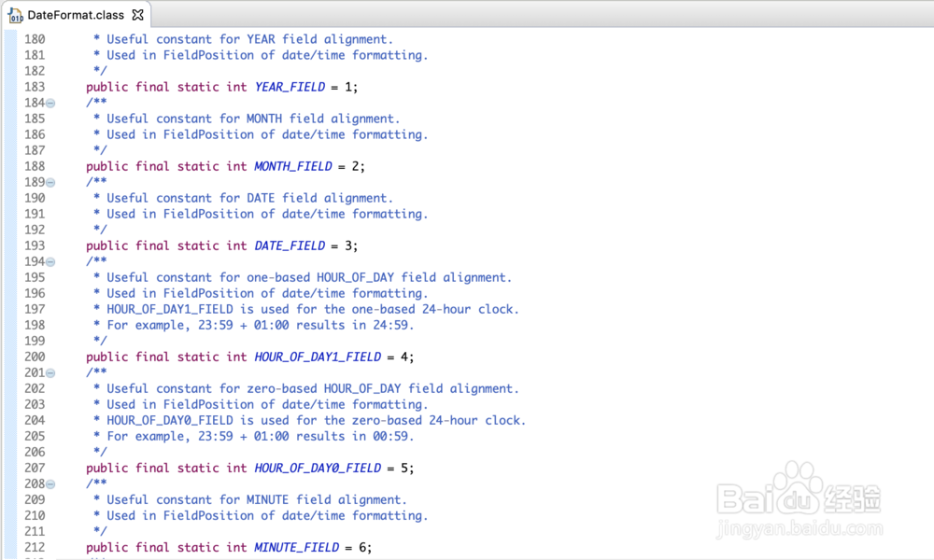Click the 'static' keyword on line 188
Viewport: 934px width, 560px height.
tap(198, 166)
